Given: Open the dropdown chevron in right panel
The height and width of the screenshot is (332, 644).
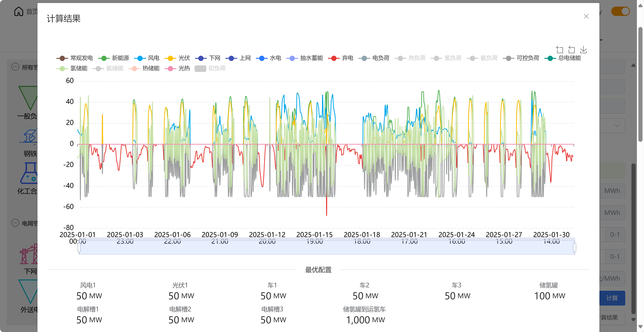Looking at the screenshot, I should pyautogui.click(x=617, y=126).
